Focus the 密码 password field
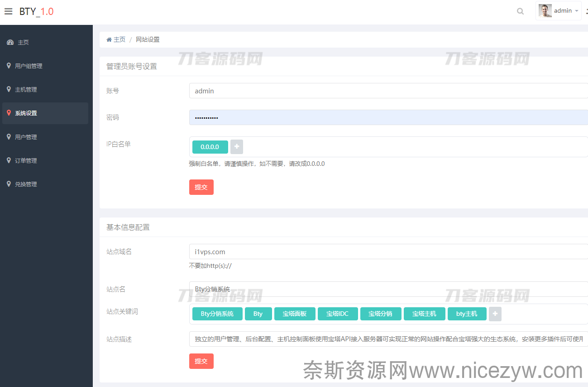The height and width of the screenshot is (387, 588). click(x=388, y=117)
